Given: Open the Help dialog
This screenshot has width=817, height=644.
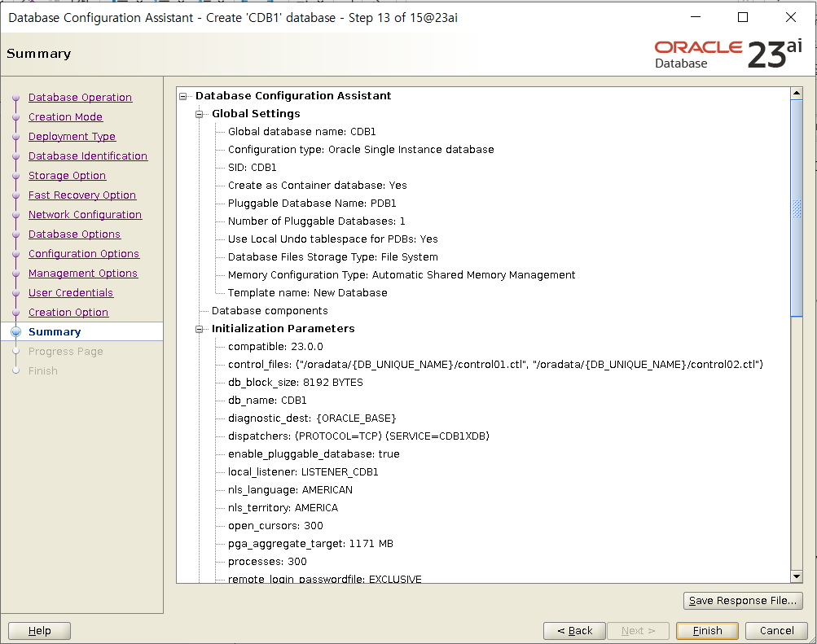Looking at the screenshot, I should (x=40, y=630).
